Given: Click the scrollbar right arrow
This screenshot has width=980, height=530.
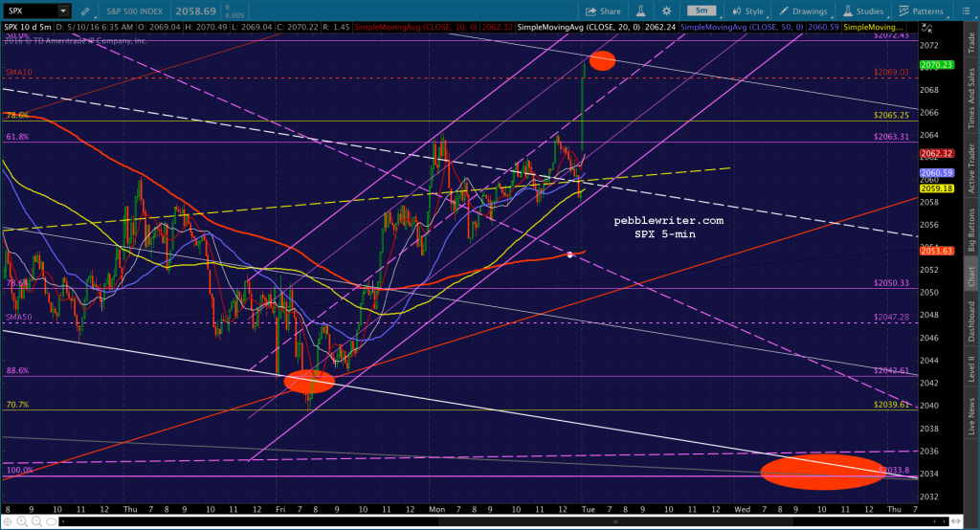Looking at the screenshot, I should click(x=945, y=521).
